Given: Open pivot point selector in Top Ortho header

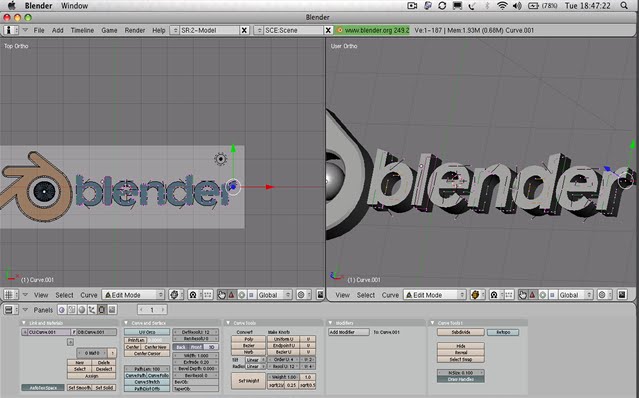Looking at the screenshot, I should (195, 295).
